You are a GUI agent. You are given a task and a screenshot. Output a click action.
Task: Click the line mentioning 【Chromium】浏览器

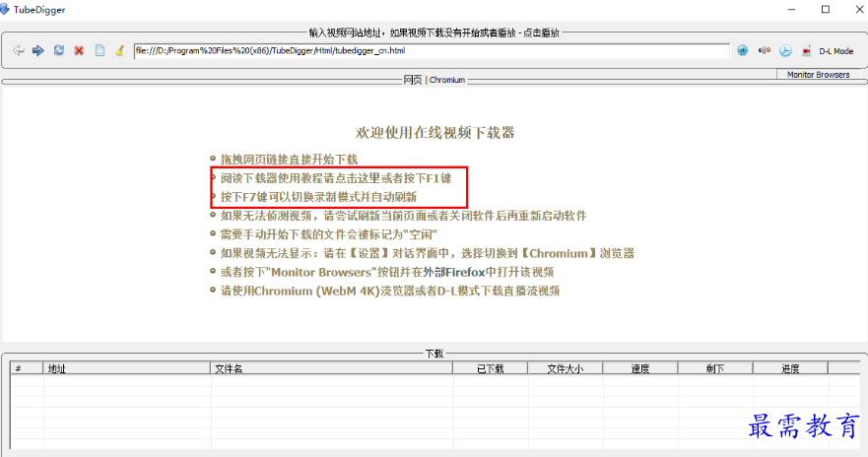[428, 253]
